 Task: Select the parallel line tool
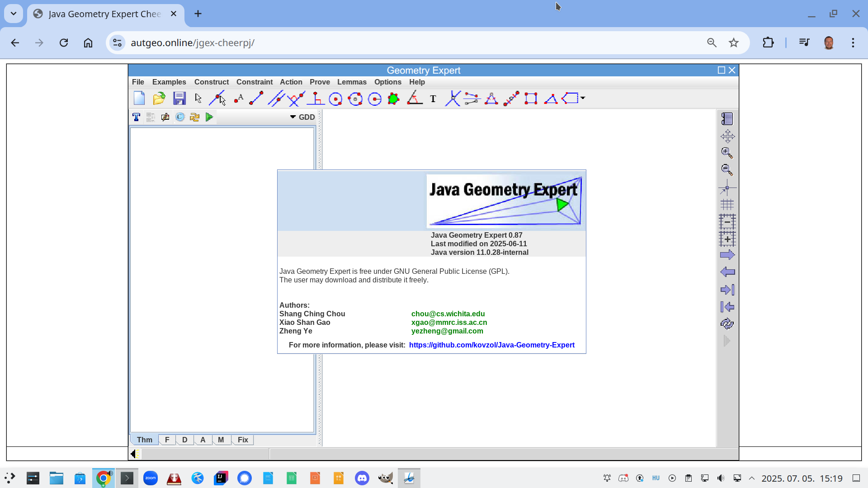coord(276,98)
